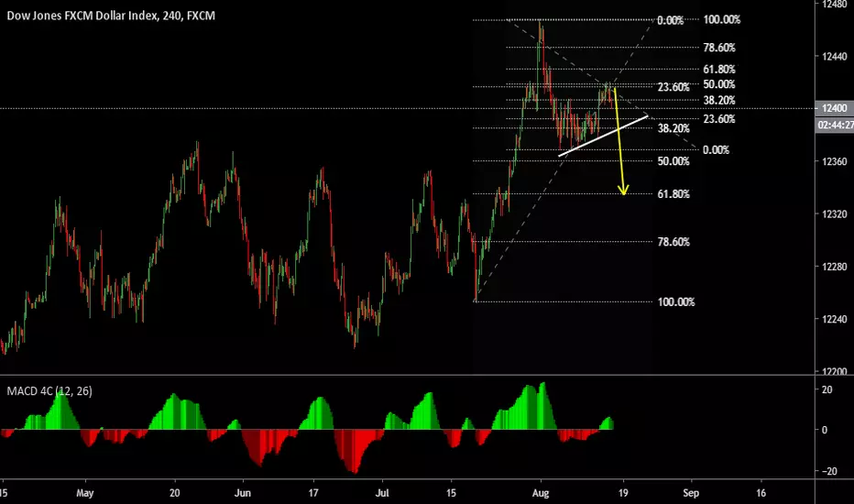
Task: Click the 19 date label after Aug
Action: point(623,493)
